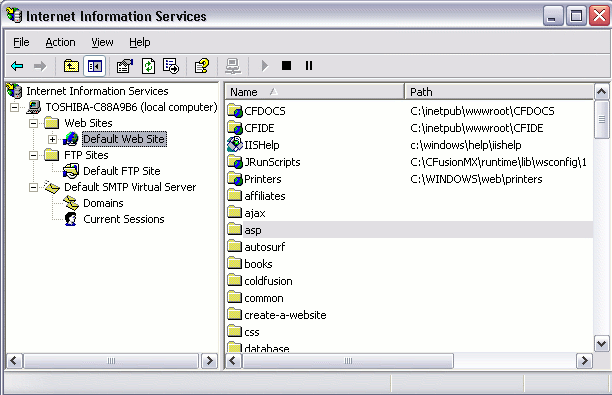Collapse the FTP Sites tree node
This screenshot has height=395, width=612.
pos(34,155)
